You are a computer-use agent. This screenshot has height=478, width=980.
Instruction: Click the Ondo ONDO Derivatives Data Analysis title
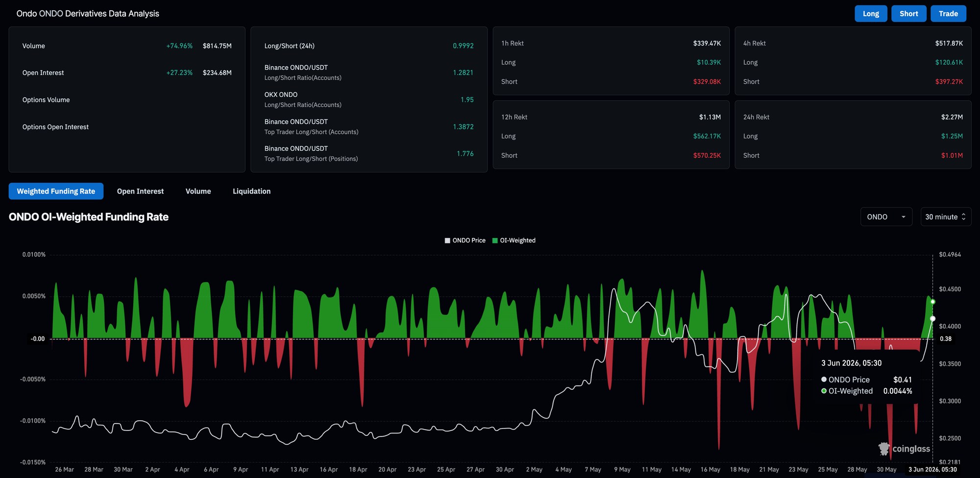click(x=88, y=14)
